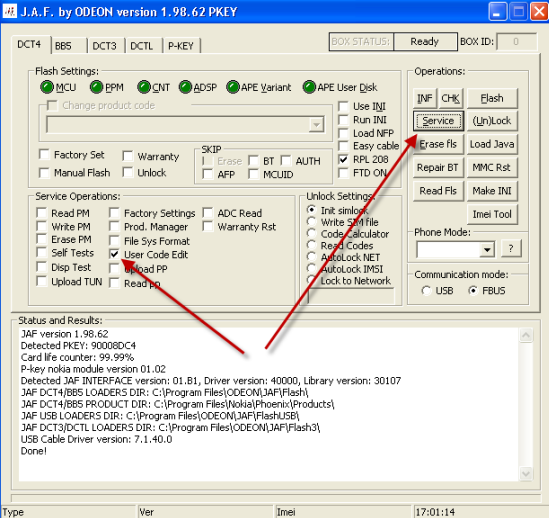Screen dimensions: 549x518
Task: Toggle the APE Variant green indicator
Action: tap(232, 87)
